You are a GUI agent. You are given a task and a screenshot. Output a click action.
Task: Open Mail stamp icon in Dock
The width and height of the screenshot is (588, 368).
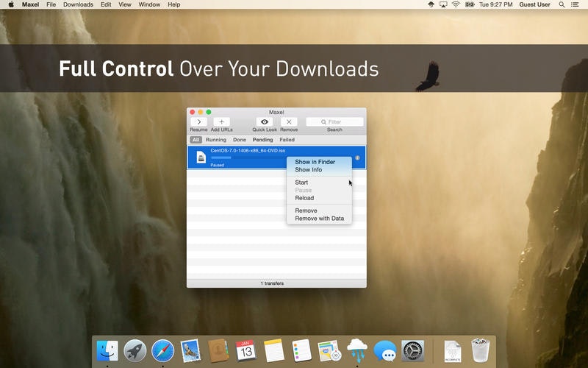[190, 351]
